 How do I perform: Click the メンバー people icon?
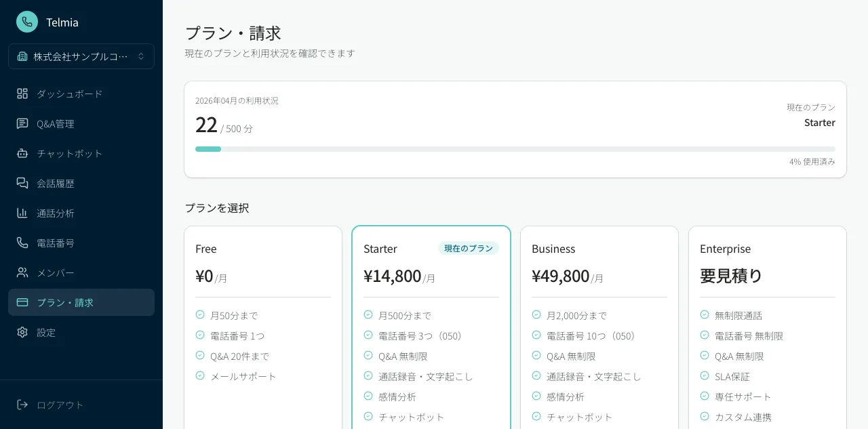(x=22, y=272)
